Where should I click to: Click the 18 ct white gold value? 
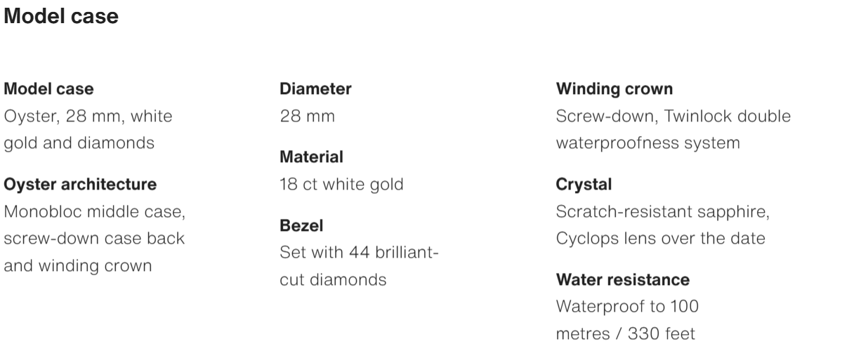coord(341,185)
